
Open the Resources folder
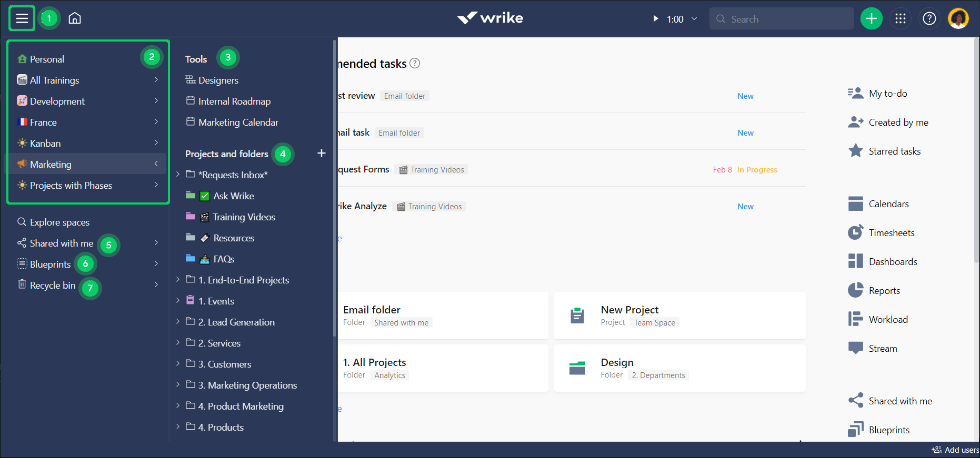pyautogui.click(x=234, y=238)
